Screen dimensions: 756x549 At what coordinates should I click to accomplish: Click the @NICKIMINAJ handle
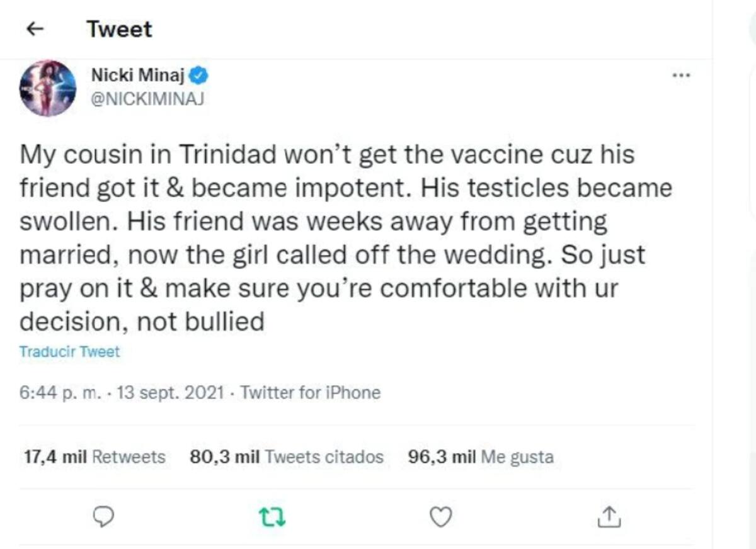coord(148,99)
